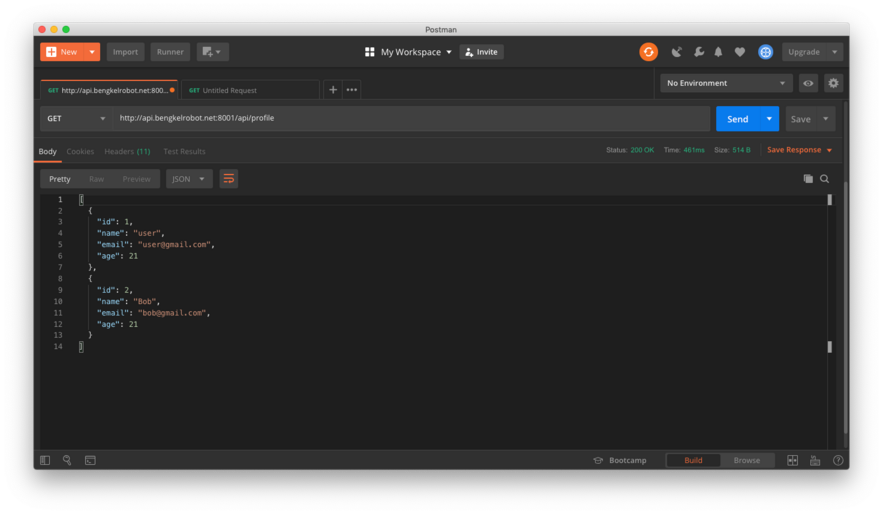Open the JSON format dropdown

click(x=189, y=179)
